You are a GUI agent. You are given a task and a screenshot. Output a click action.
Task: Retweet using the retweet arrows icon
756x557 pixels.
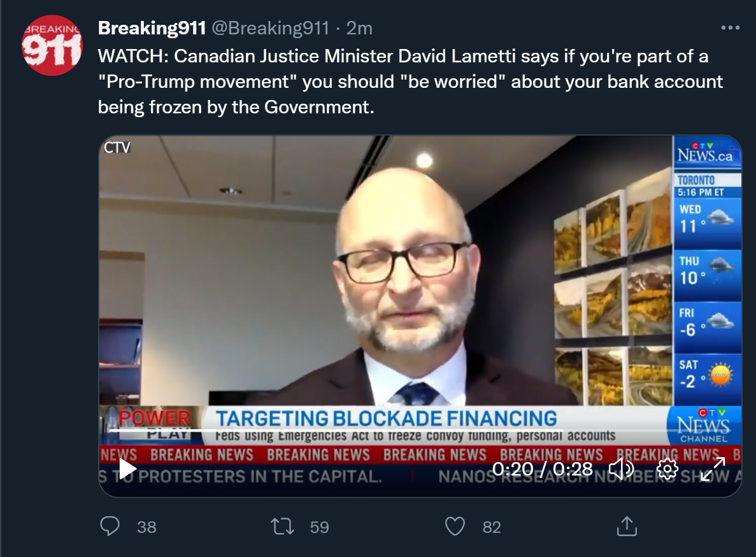[283, 526]
